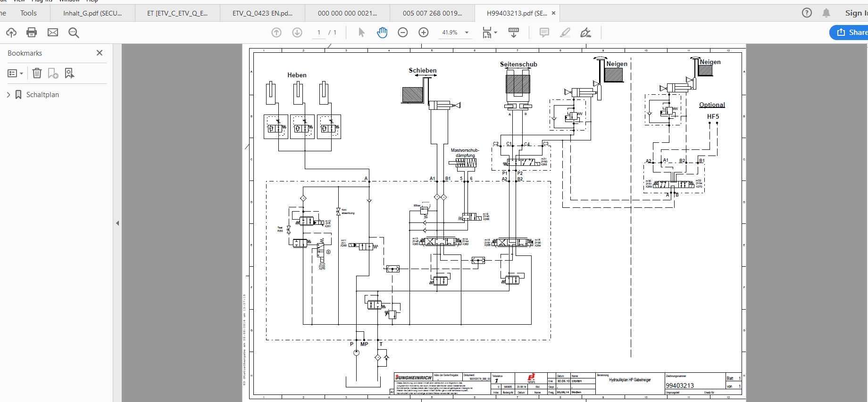Click the highlighter pen tool
Screen dimensions: 868x402
coord(565,33)
